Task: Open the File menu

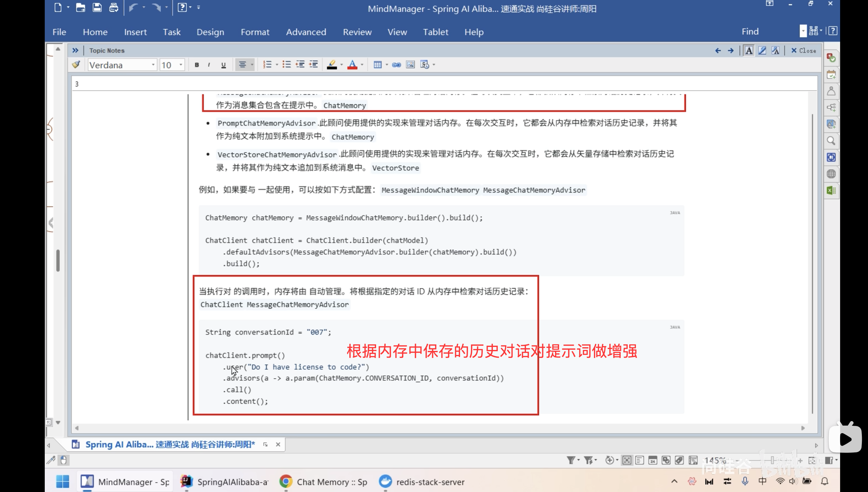Action: 59,32
